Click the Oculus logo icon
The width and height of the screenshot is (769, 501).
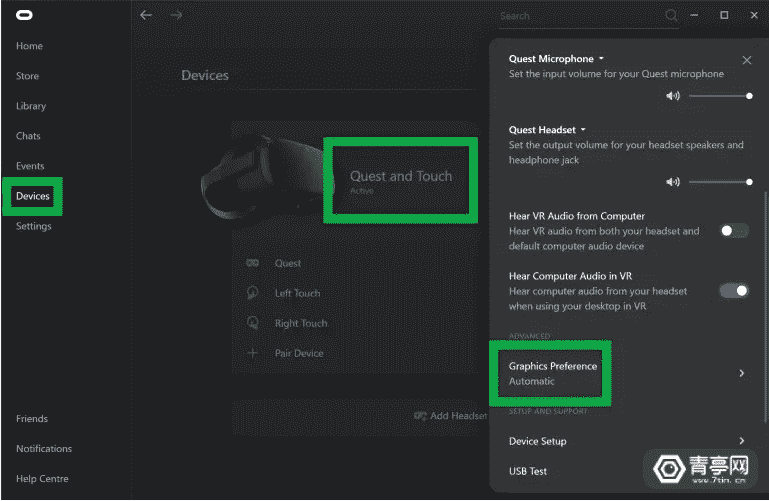[24, 15]
